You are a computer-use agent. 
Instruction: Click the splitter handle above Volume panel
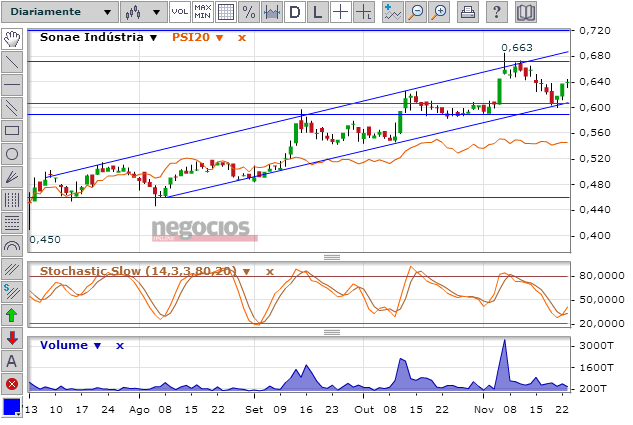pyautogui.click(x=332, y=332)
